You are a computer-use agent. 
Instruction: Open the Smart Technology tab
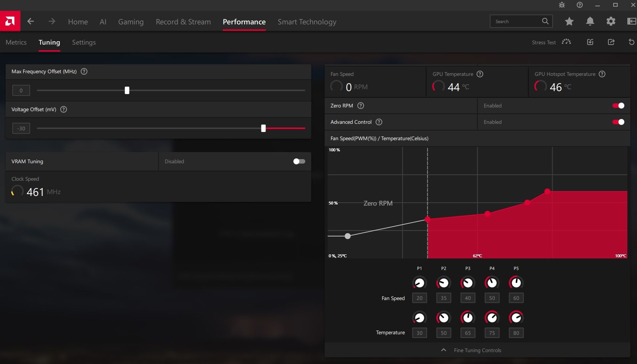point(307,22)
